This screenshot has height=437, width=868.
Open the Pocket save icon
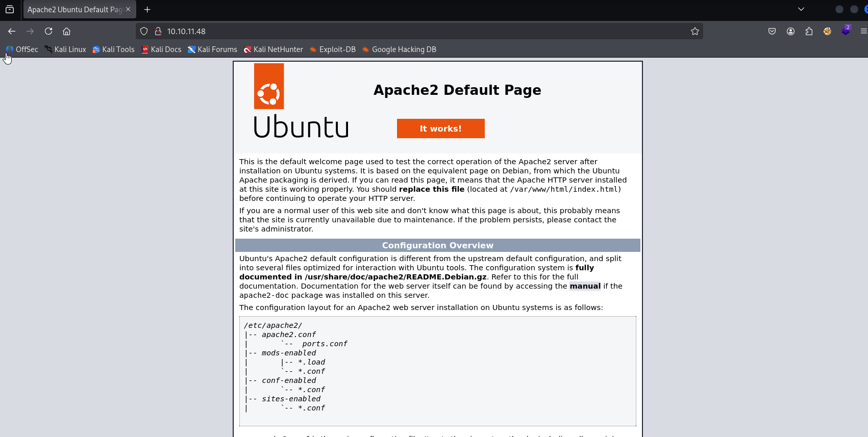point(772,31)
